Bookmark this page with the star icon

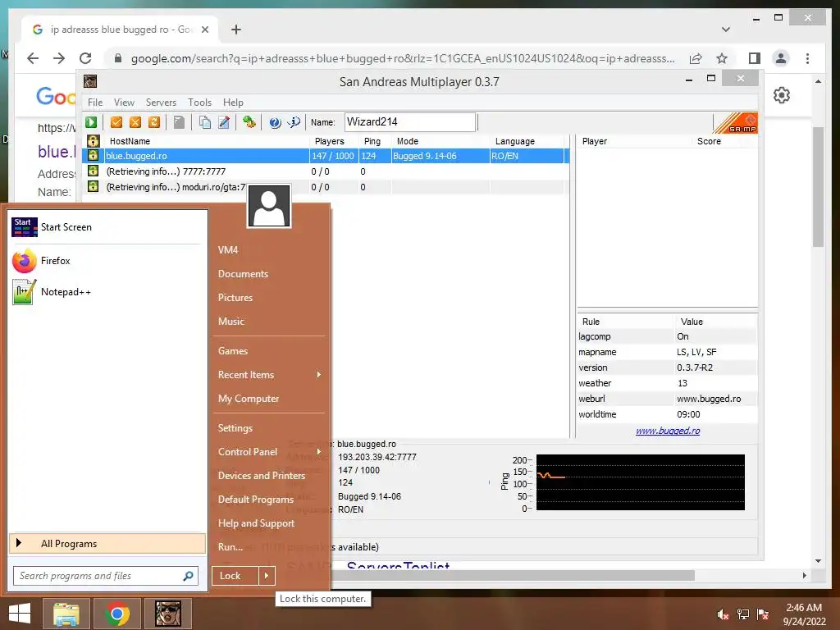[x=722, y=58]
